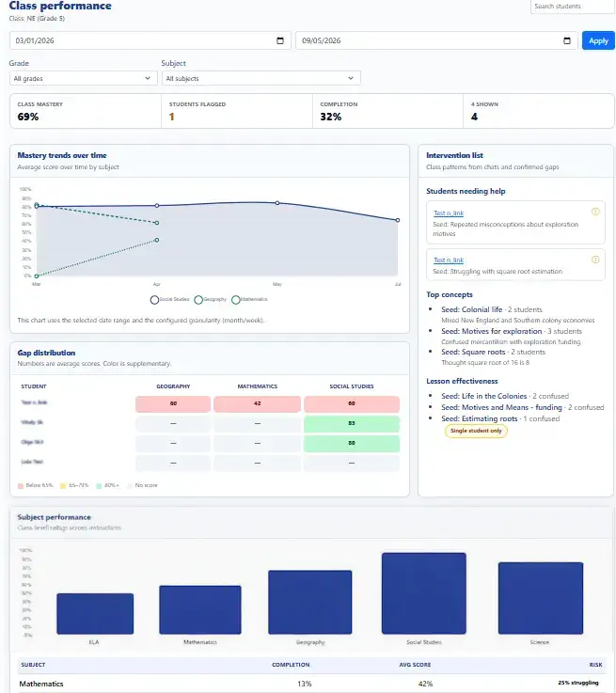The height and width of the screenshot is (693, 616).
Task: Open the All subjects dropdown
Action: [261, 78]
